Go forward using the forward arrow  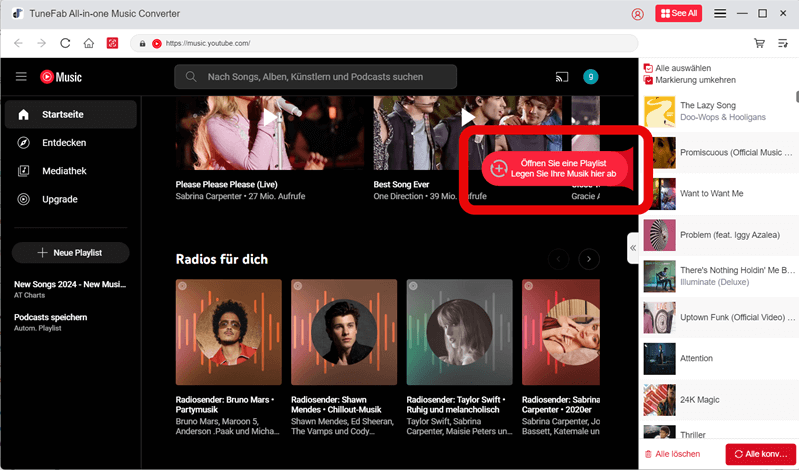(x=41, y=43)
